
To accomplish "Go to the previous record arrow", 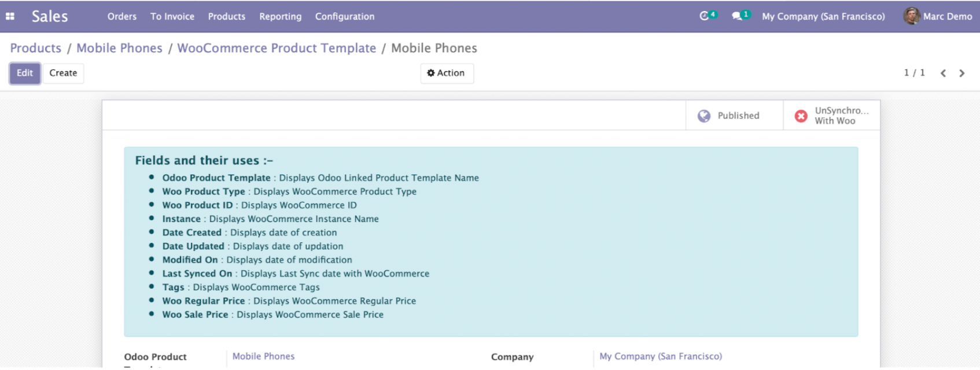I will (x=943, y=73).
